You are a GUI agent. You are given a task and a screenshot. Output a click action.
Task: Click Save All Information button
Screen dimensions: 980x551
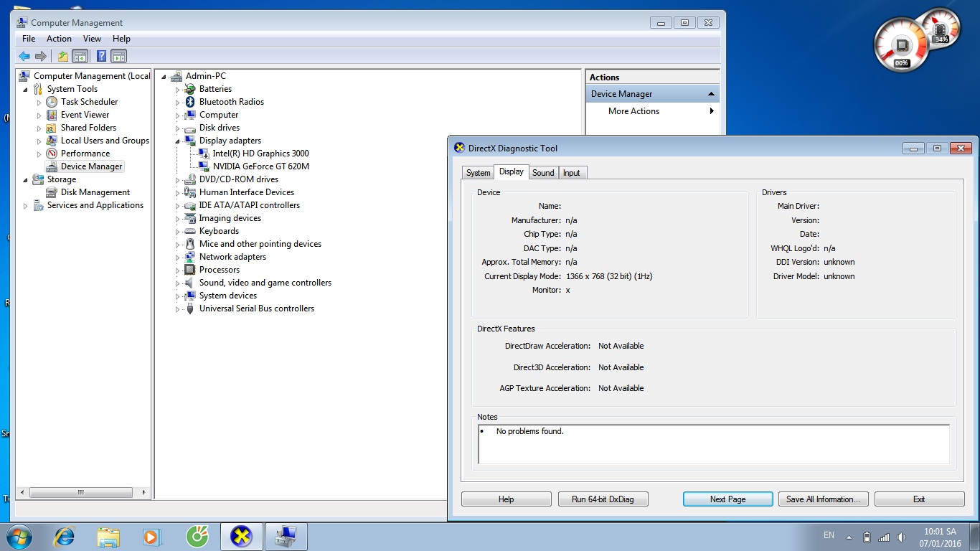tap(824, 499)
